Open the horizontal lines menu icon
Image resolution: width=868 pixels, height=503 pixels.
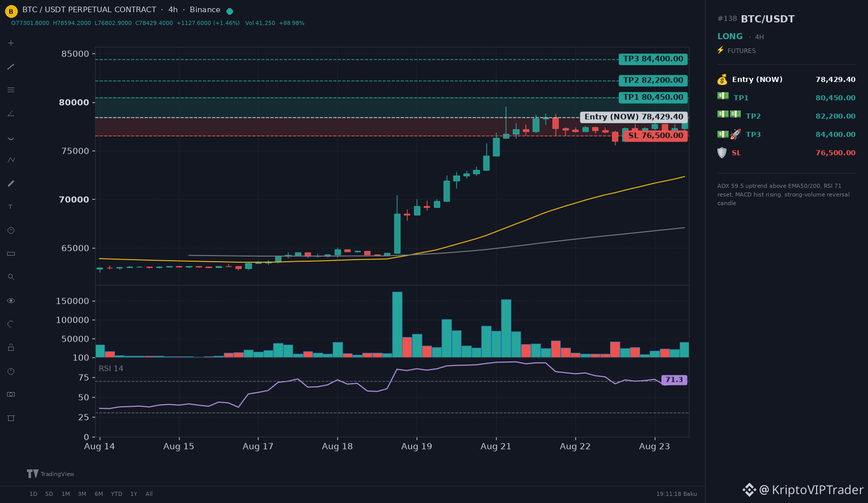click(11, 90)
